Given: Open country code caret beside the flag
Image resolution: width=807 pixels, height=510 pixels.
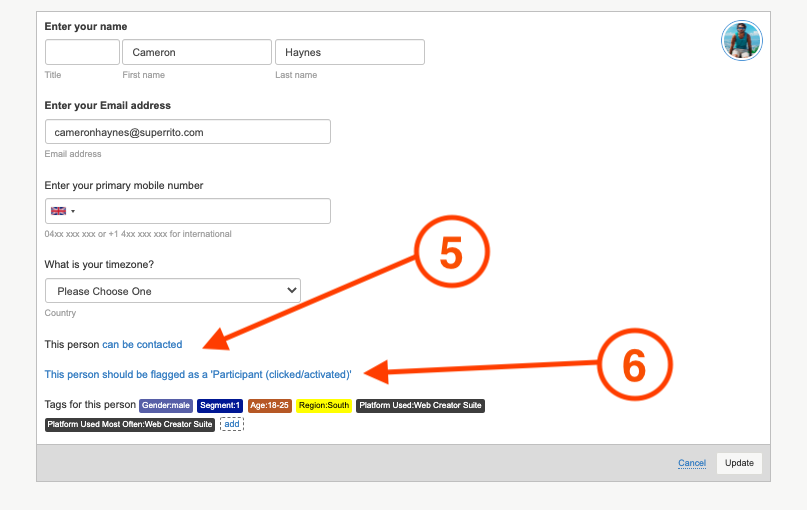Looking at the screenshot, I should [x=73, y=211].
